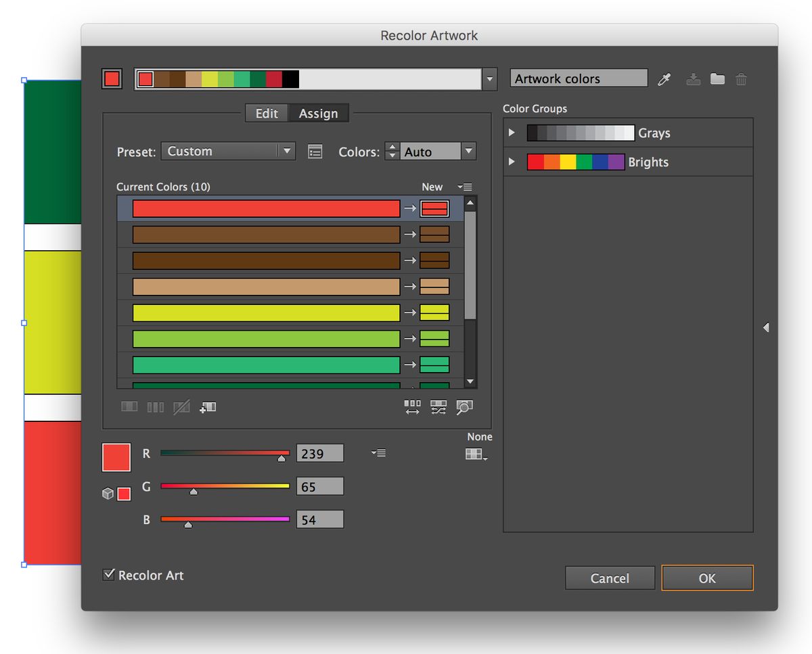Expand the Brights color group
Viewport: 812px width, 654px height.
click(x=512, y=162)
